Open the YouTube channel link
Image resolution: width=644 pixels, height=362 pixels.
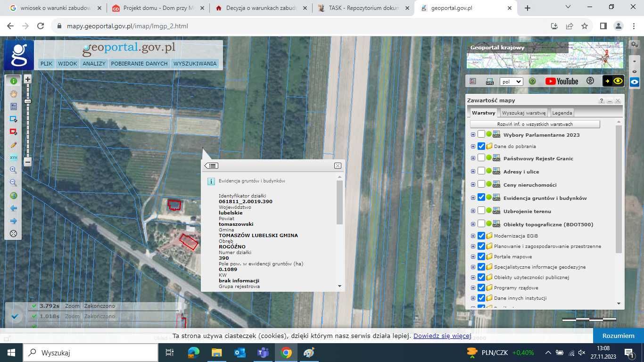coord(561,81)
